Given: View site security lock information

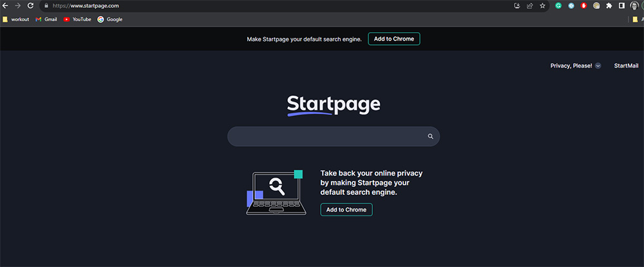Looking at the screenshot, I should click(x=46, y=6).
